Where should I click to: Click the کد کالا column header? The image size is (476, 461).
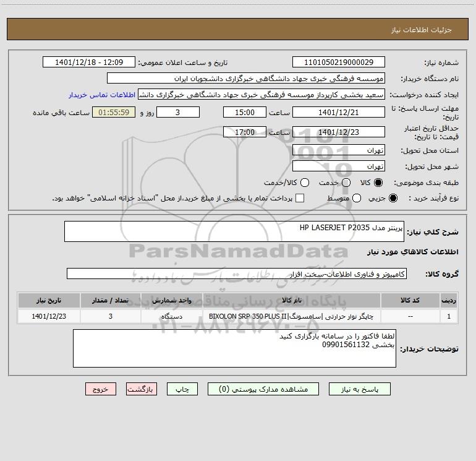pyautogui.click(x=410, y=300)
